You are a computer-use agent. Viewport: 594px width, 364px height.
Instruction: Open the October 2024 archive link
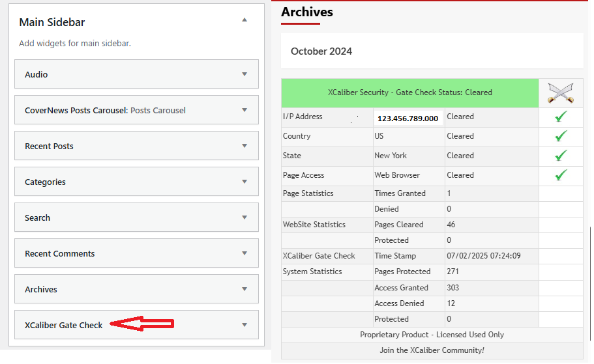click(321, 51)
